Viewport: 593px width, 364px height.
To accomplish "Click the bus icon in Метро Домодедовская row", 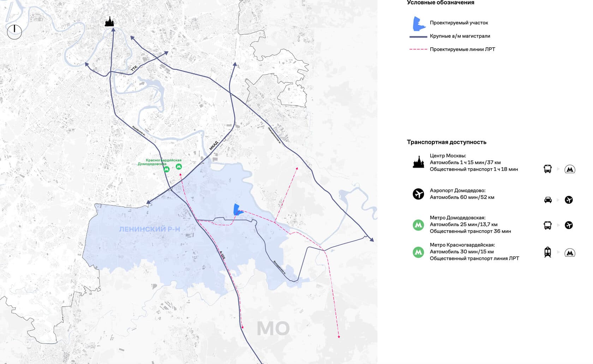I will (547, 225).
